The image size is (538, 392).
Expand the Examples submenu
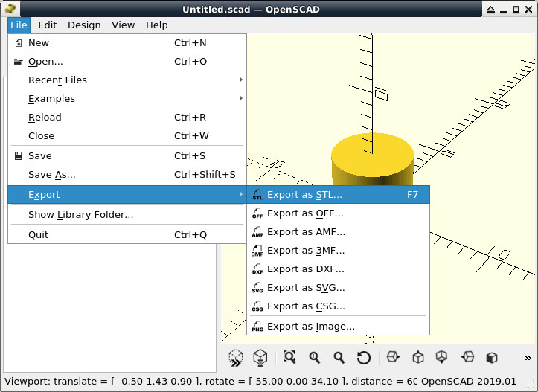tap(127, 99)
